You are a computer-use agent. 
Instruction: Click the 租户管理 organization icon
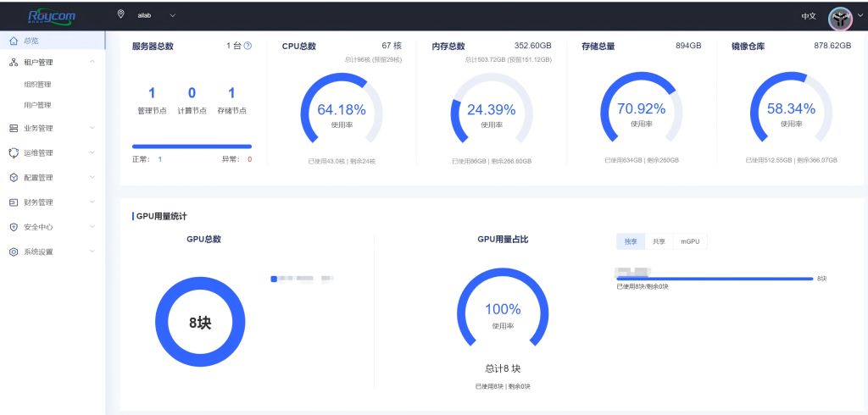(x=14, y=63)
